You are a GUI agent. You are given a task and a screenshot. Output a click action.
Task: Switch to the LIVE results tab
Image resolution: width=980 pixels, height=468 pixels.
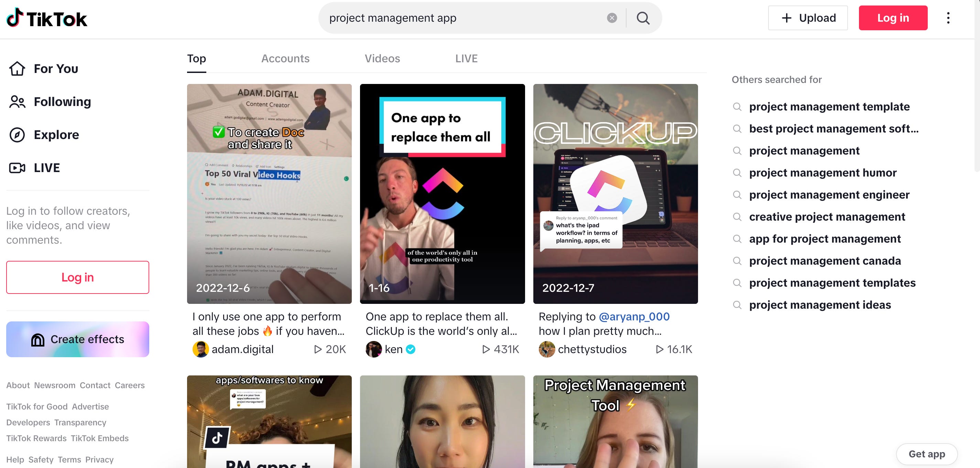point(466,58)
